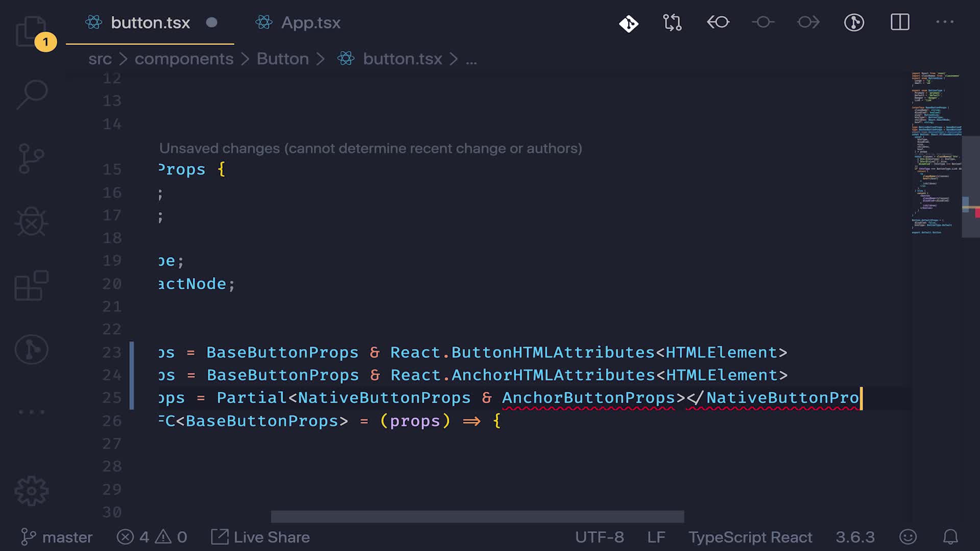This screenshot has width=980, height=551.
Task: Click the unsaved dot on button.tsx tab
Action: click(211, 22)
